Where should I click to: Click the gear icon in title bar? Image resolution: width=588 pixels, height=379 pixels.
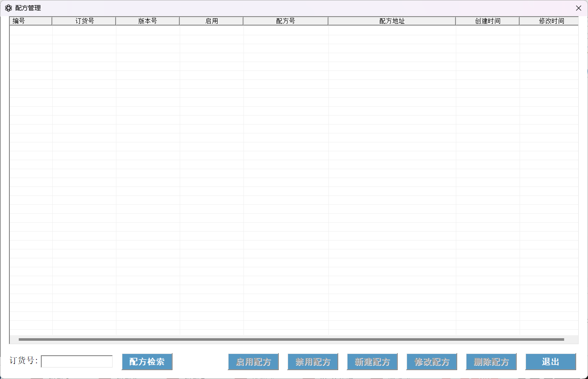8,8
